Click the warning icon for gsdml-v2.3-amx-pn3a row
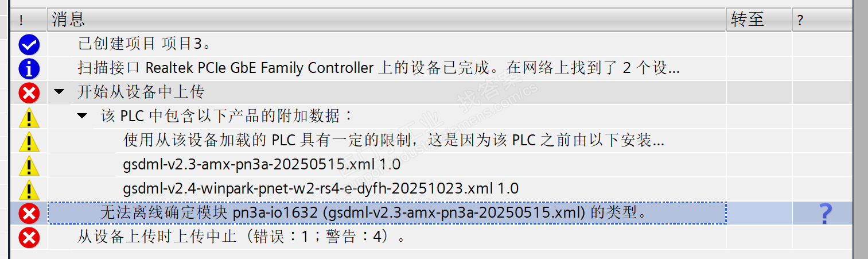The image size is (868, 259). tap(29, 165)
